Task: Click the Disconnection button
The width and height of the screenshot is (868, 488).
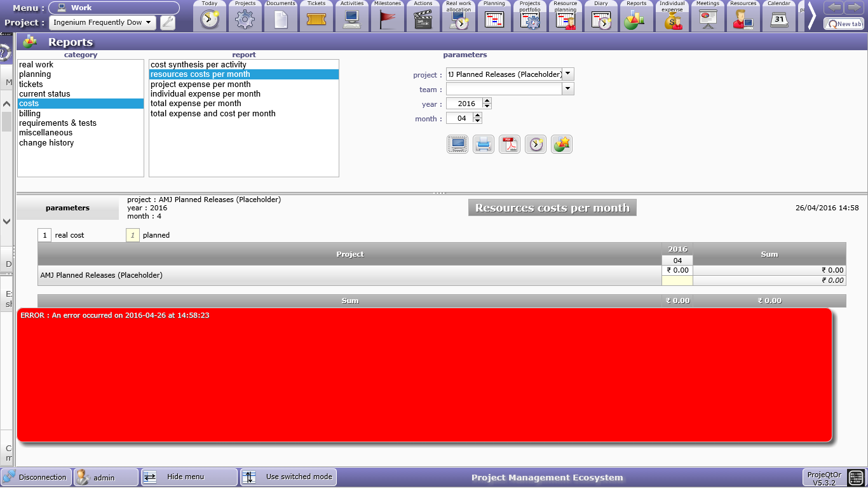Action: click(36, 477)
